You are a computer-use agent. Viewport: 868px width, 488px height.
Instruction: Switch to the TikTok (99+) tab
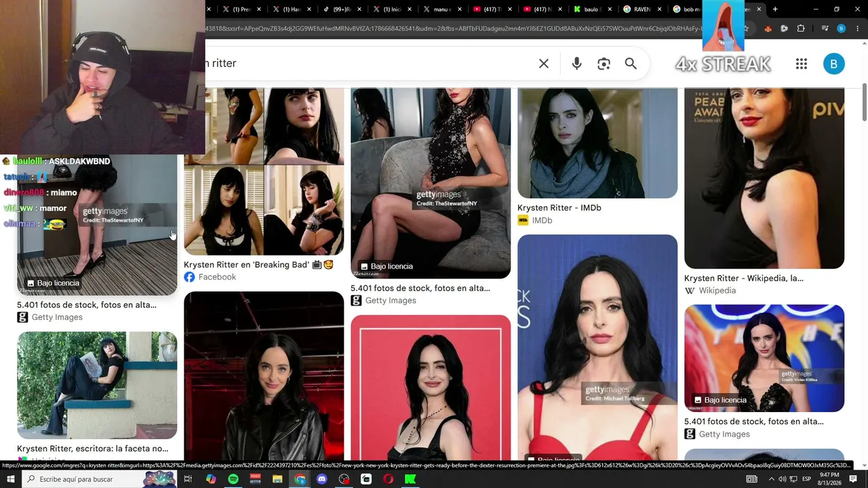(342, 9)
